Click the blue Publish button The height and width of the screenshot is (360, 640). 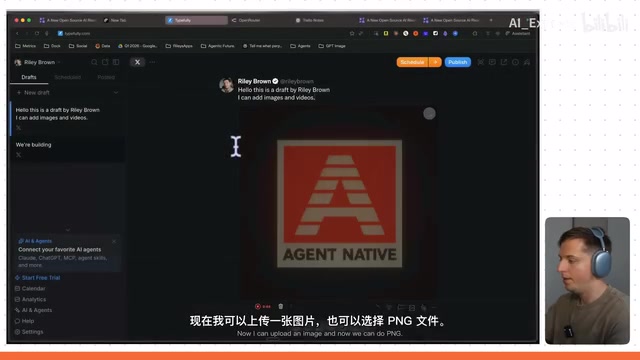[458, 62]
